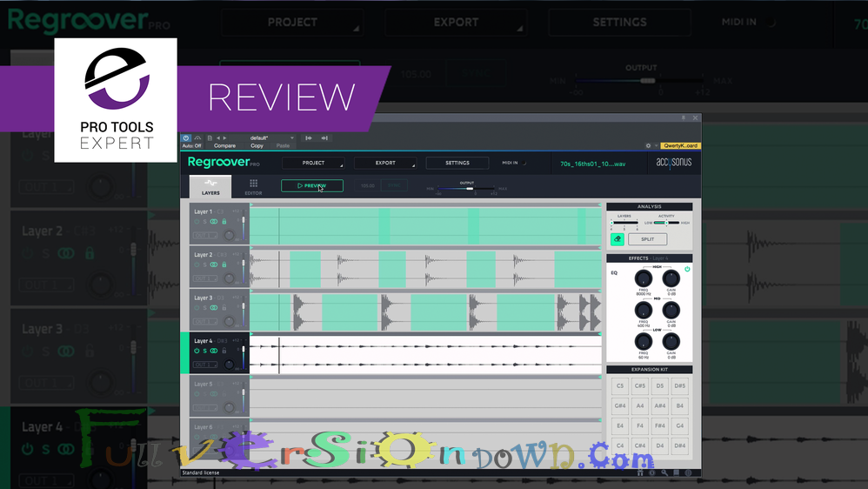Click the padlock icon on Layer 4

click(x=224, y=351)
